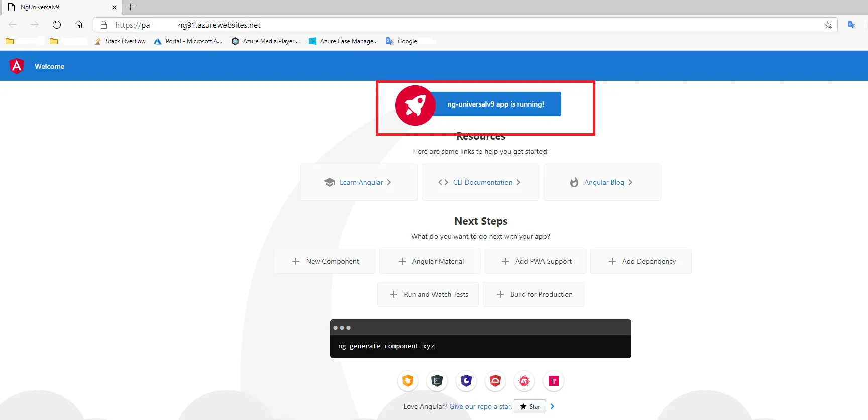Open the Portal - Microsoft Azure bookmark
The width and height of the screenshot is (868, 420).
188,41
